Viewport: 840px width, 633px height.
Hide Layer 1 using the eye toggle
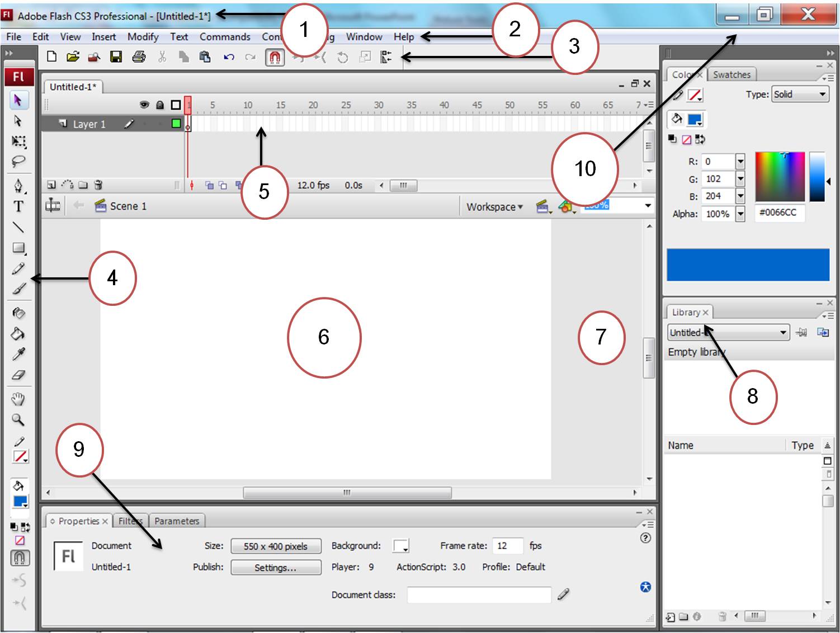pos(144,124)
